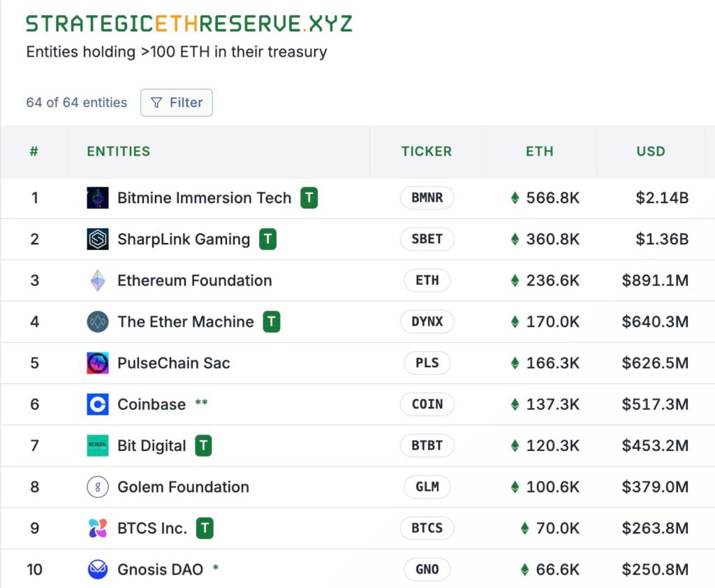The height and width of the screenshot is (588, 715).
Task: Select the SharpLink Gaming logo icon
Action: 97,239
